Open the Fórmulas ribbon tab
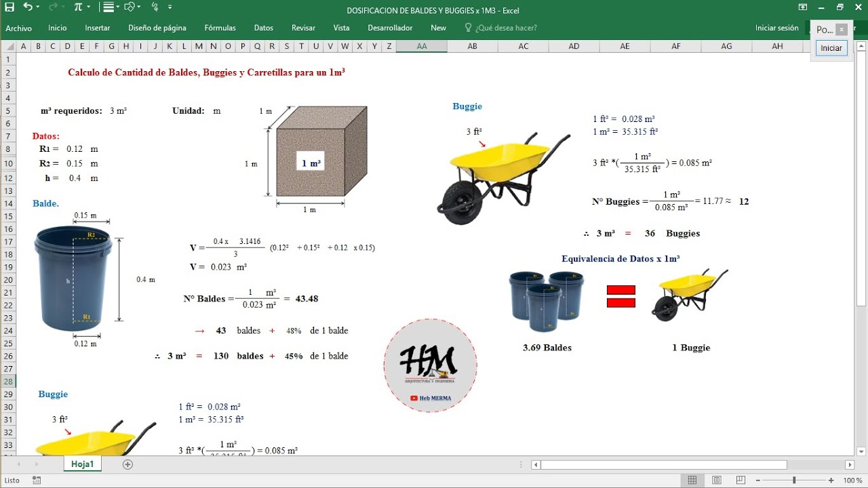 click(x=220, y=28)
